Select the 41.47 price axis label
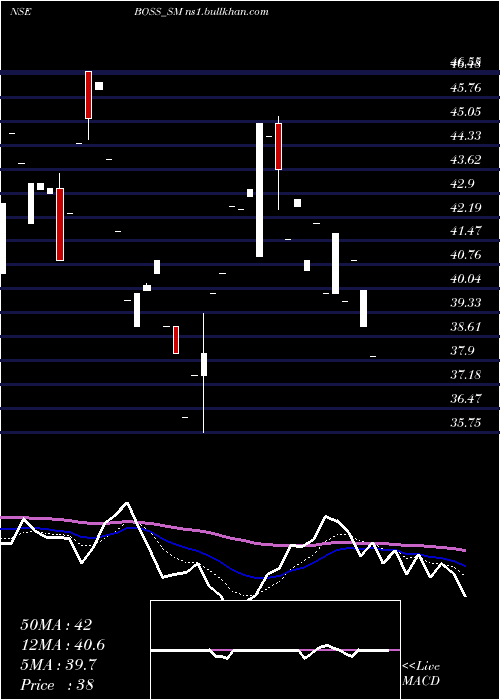The image size is (500, 700). pos(466,231)
